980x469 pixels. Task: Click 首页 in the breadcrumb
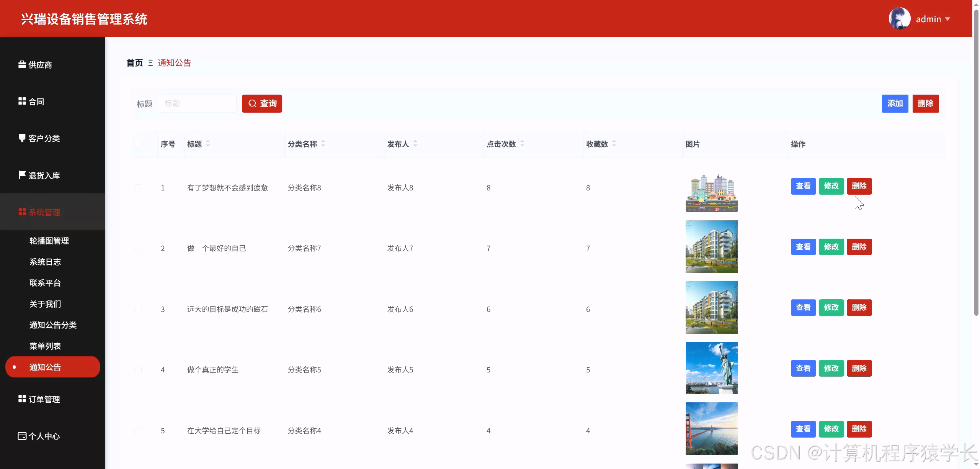tap(135, 63)
